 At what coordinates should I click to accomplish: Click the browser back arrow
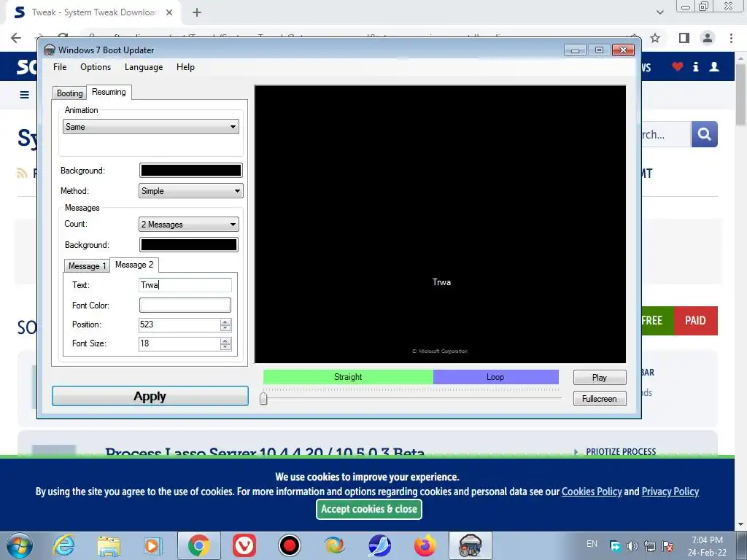pos(16,38)
